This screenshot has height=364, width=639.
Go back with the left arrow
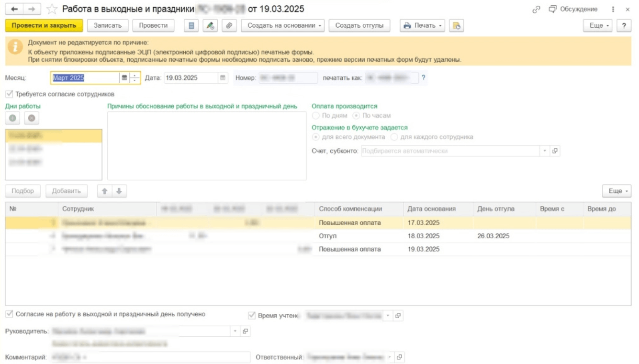(x=15, y=9)
